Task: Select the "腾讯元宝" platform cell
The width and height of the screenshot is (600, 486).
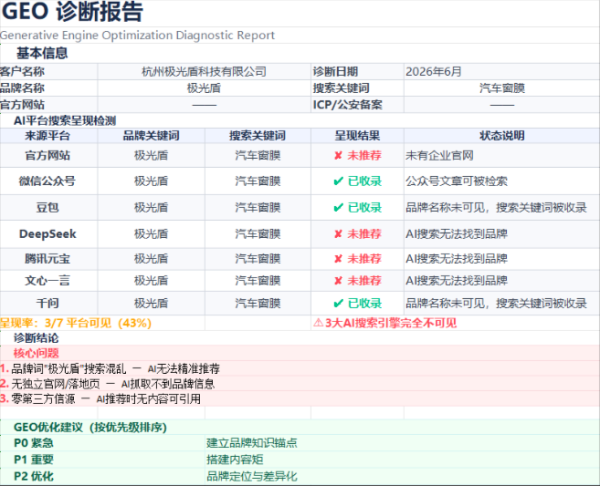Action: pos(47,259)
